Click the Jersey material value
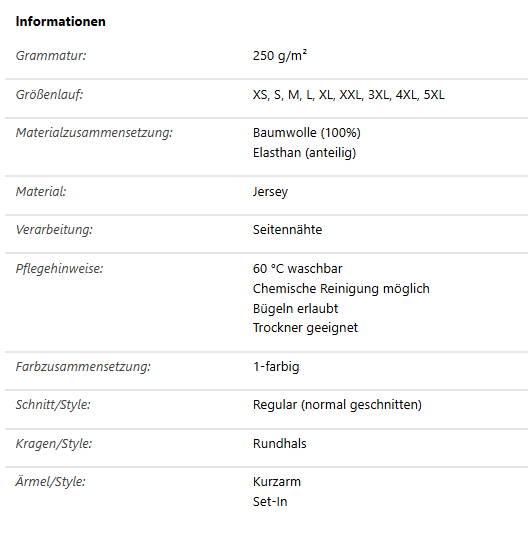 point(270,191)
